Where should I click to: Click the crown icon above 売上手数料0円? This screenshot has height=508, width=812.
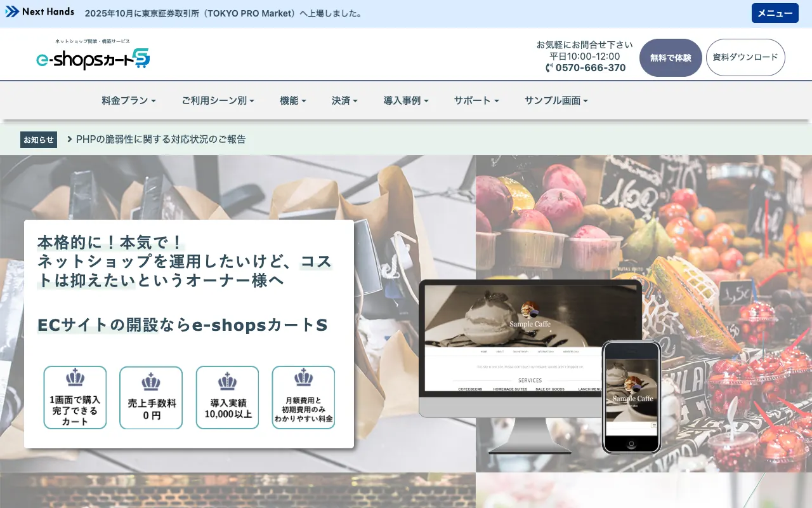151,382
